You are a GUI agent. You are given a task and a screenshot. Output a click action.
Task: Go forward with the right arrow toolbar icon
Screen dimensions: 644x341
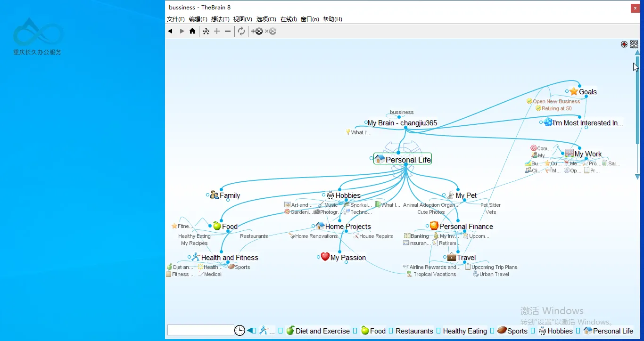(x=182, y=31)
